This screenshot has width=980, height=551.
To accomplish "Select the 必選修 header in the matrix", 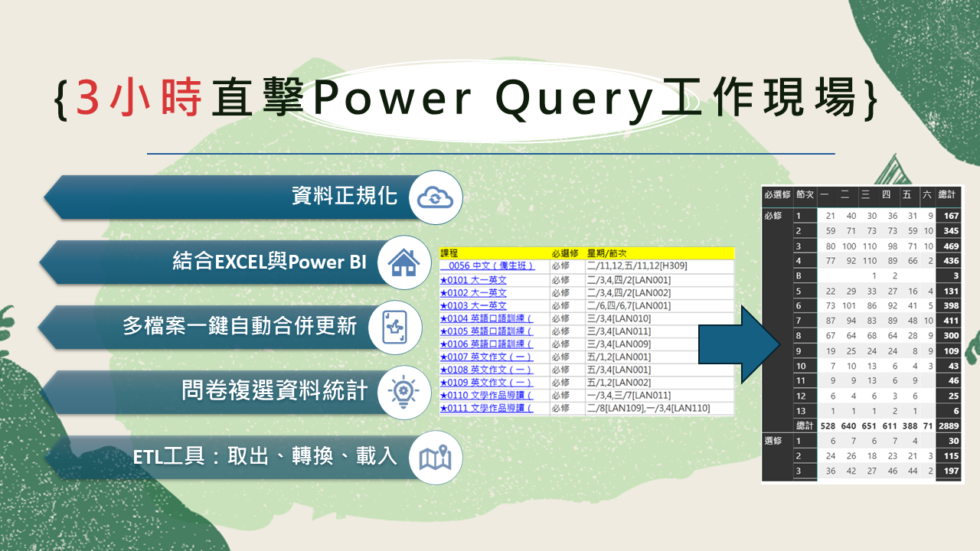I will pyautogui.click(x=777, y=195).
